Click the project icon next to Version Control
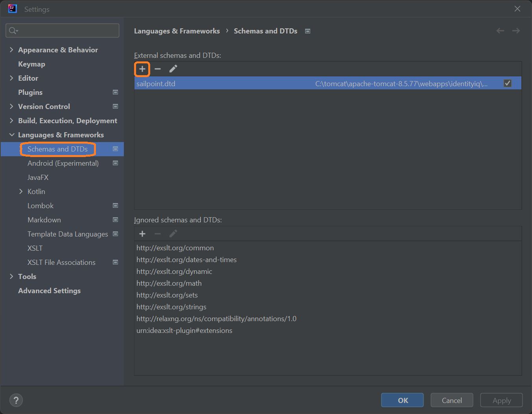 point(116,106)
